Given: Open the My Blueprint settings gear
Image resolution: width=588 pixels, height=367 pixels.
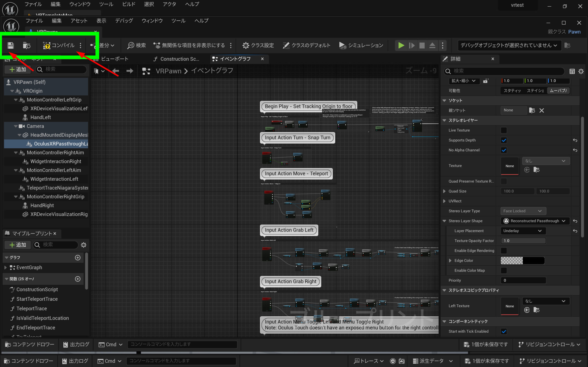Looking at the screenshot, I should pos(84,245).
